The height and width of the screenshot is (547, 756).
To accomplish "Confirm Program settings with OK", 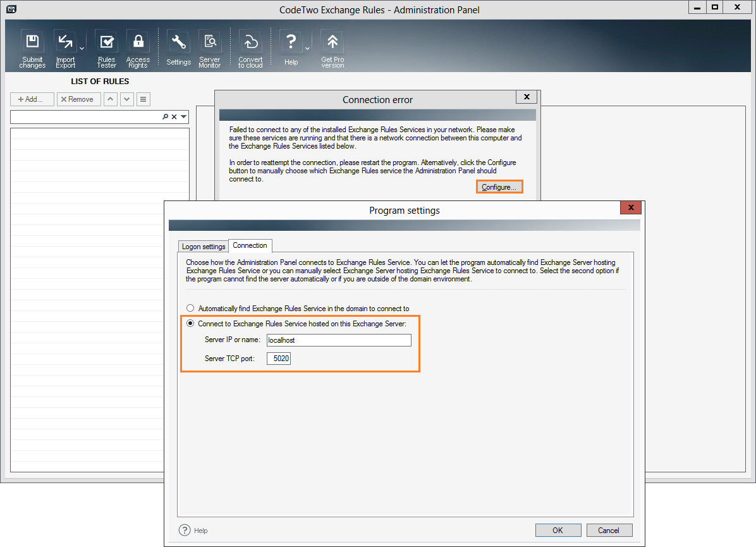I will click(558, 530).
